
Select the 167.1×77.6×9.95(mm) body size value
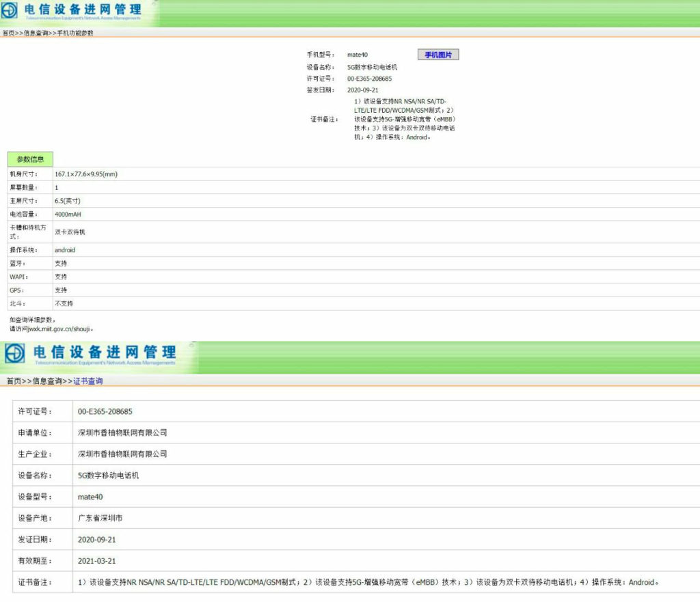(x=86, y=174)
